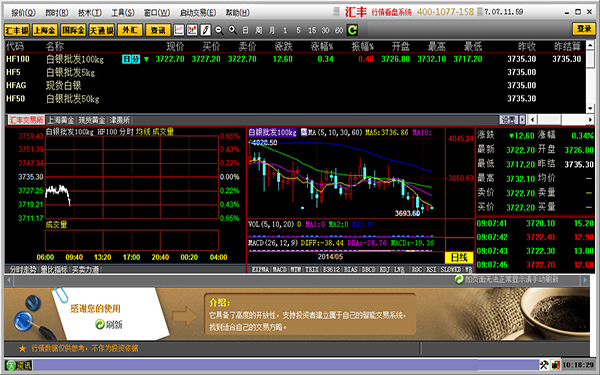This screenshot has height=375, width=600.
Task: Switch chart to daily period 日
Action: [246, 30]
